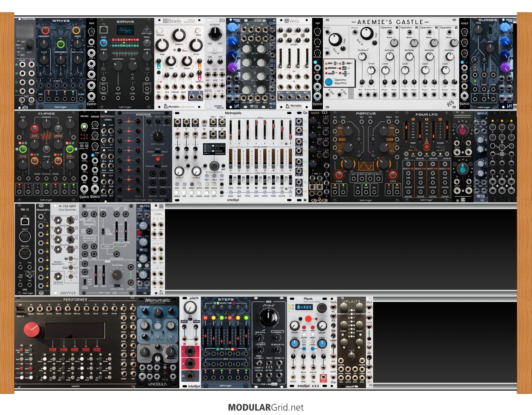Click the Plonk PITCH knob

pyautogui.click(x=295, y=326)
